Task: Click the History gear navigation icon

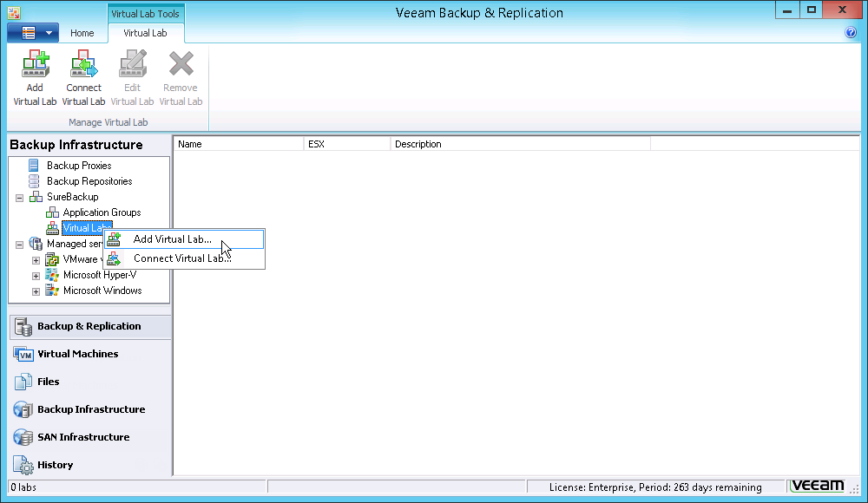Action: click(x=23, y=466)
